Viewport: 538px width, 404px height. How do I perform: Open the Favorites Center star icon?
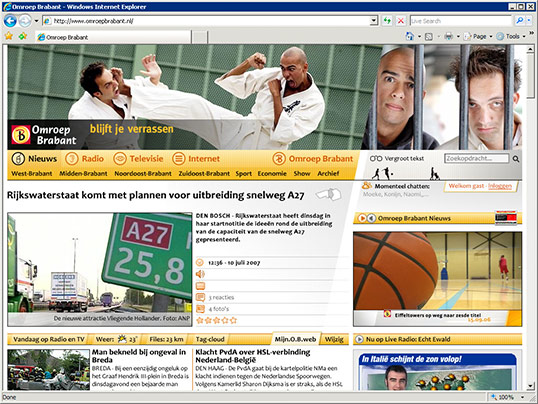(x=9, y=36)
